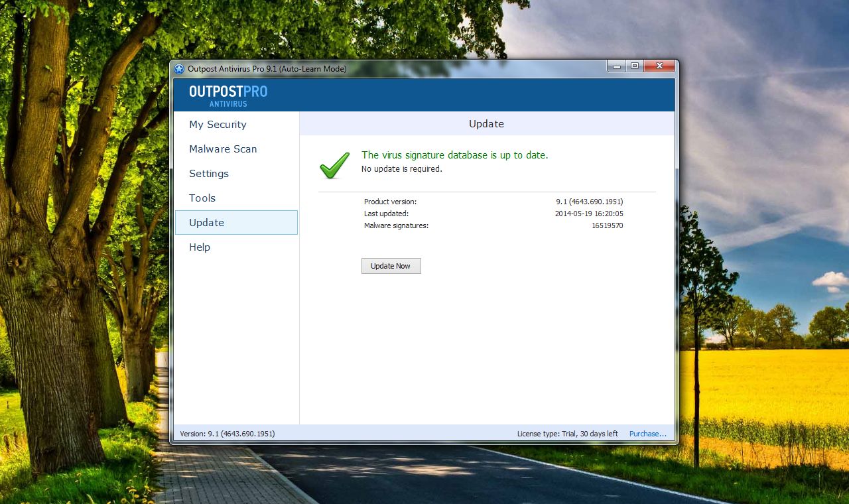Viewport: 849px width, 504px height.
Task: Click the 'Product version:' label
Action: pos(391,202)
